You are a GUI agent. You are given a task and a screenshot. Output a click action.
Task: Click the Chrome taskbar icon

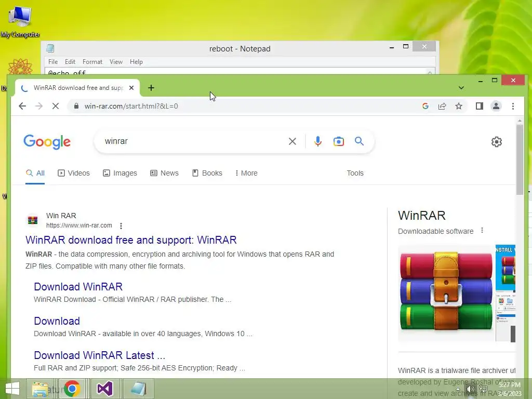[x=72, y=389]
